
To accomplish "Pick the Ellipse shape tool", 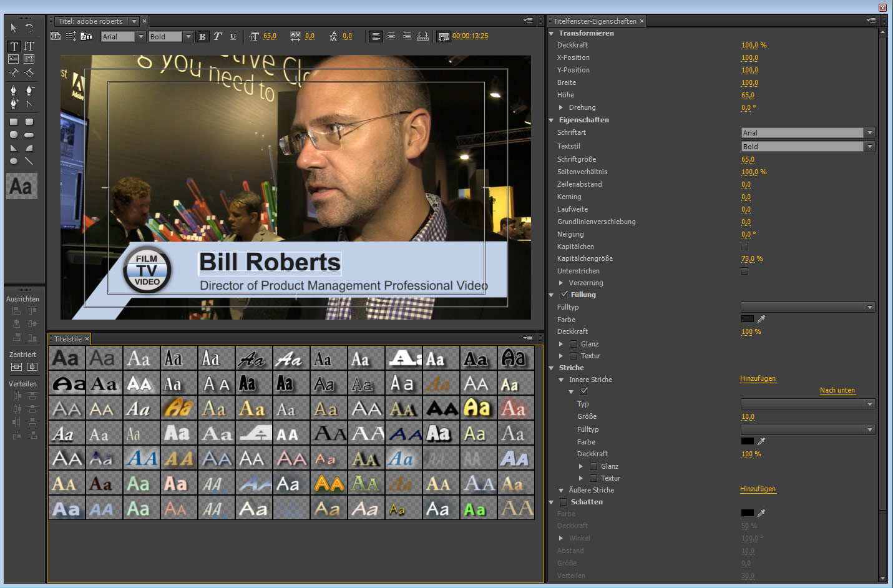I will [14, 161].
